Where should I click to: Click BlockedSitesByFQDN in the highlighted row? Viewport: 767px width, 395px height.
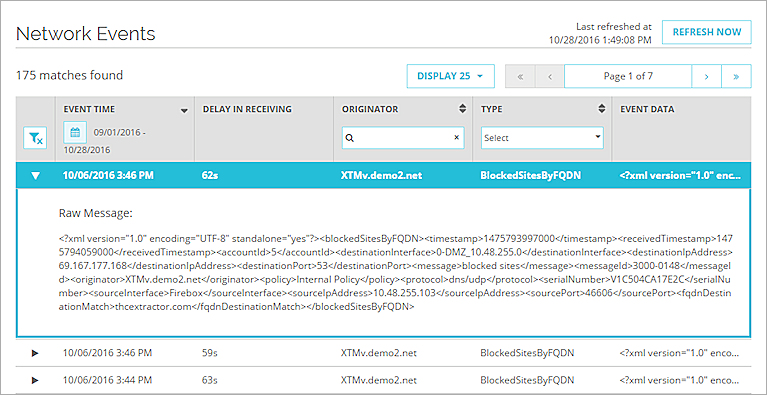(x=531, y=176)
